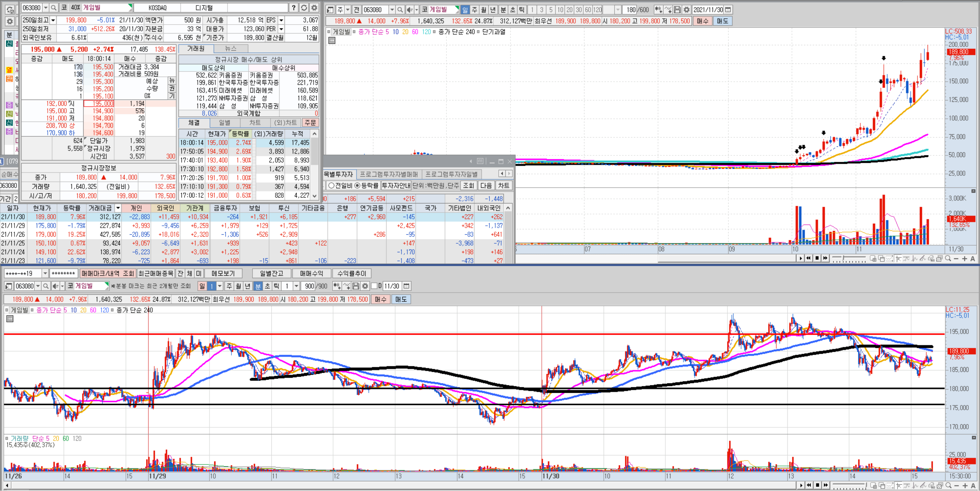
Task: Click the 일별잔고 button
Action: click(x=271, y=273)
